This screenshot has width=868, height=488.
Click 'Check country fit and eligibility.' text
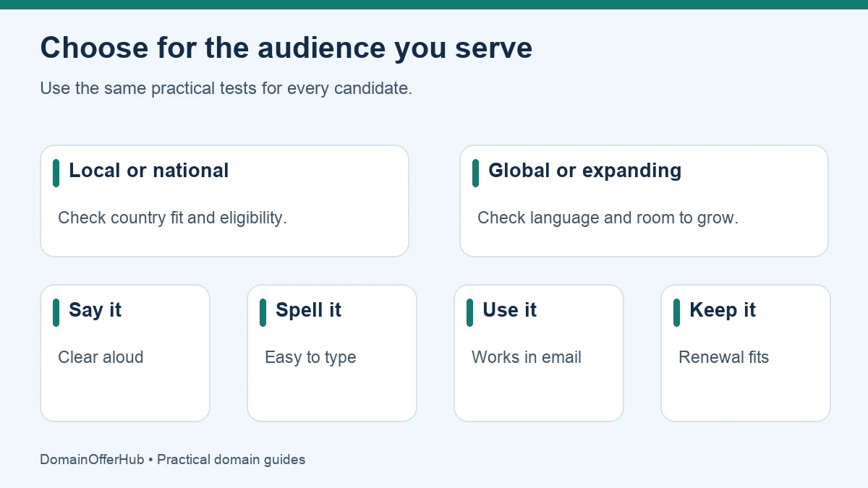173,218
